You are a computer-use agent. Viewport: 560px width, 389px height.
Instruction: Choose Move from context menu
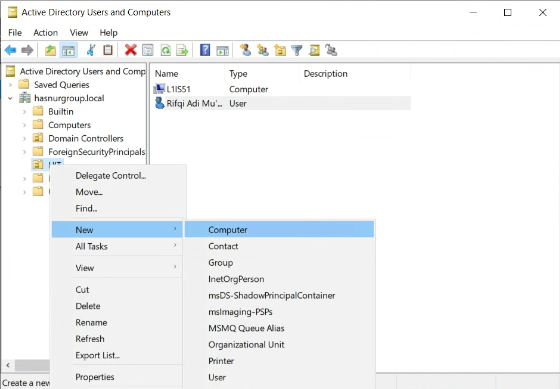click(x=117, y=192)
